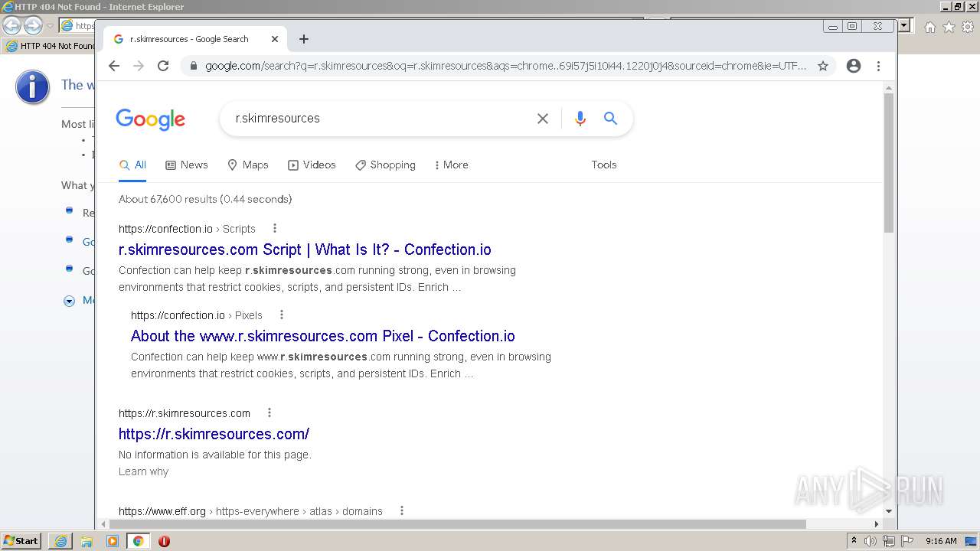Show hidden system tray icons
The height and width of the screenshot is (551, 980).
pyautogui.click(x=854, y=541)
